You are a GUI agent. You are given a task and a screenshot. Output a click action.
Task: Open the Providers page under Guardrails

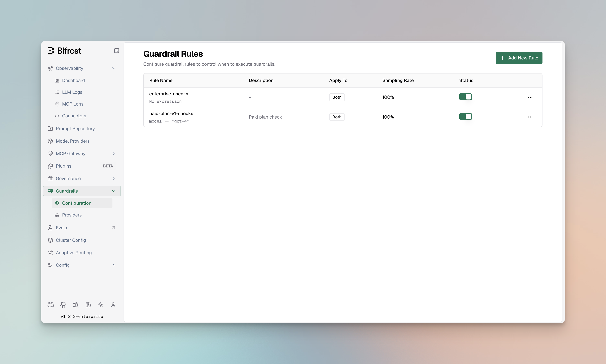(x=72, y=215)
